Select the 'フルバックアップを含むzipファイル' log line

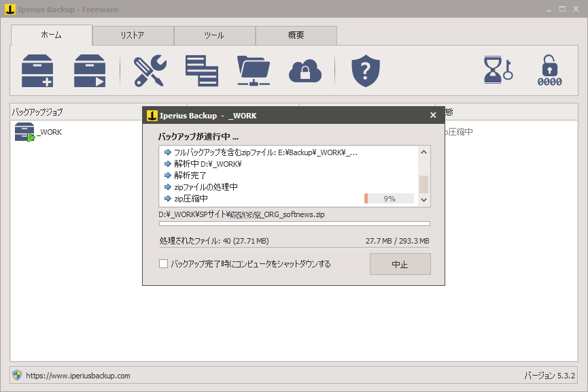coord(261,152)
